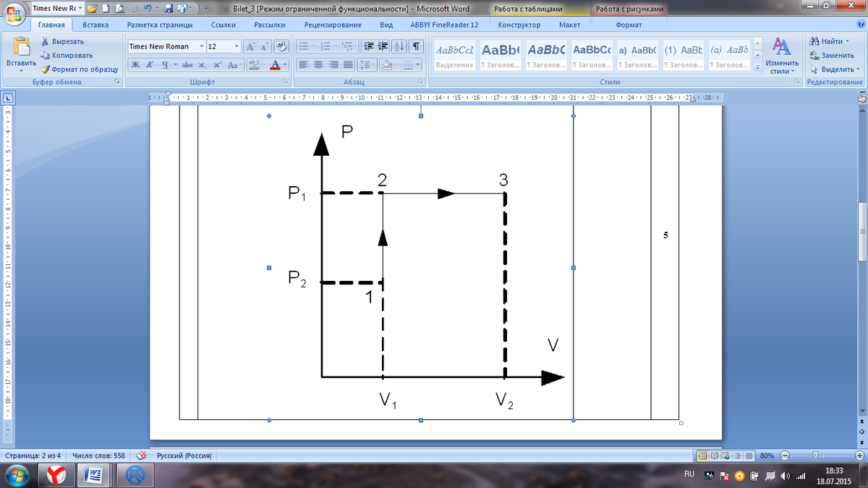868x488 pixels.
Task: Open the Рецензирование ribbon tab
Action: 333,25
